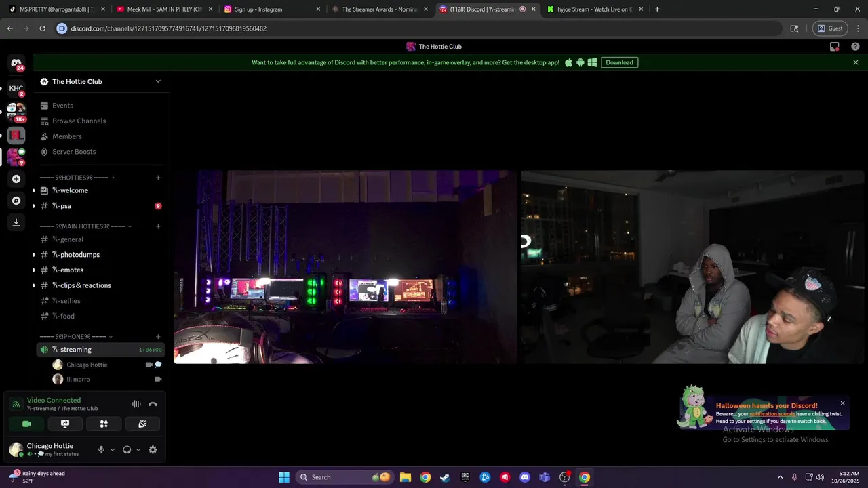The image size is (868, 488).
Task: Open Browse Channels
Action: click(100, 121)
